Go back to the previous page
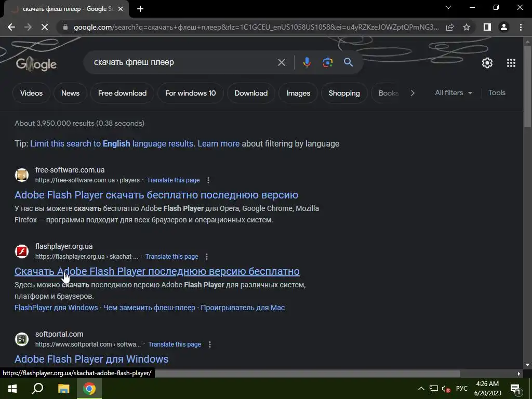The image size is (532, 399). [x=11, y=27]
